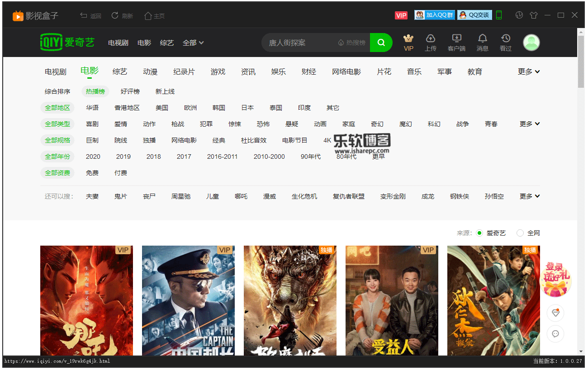Open VIP crown icon in header
The width and height of the screenshot is (588, 370).
coord(408,43)
